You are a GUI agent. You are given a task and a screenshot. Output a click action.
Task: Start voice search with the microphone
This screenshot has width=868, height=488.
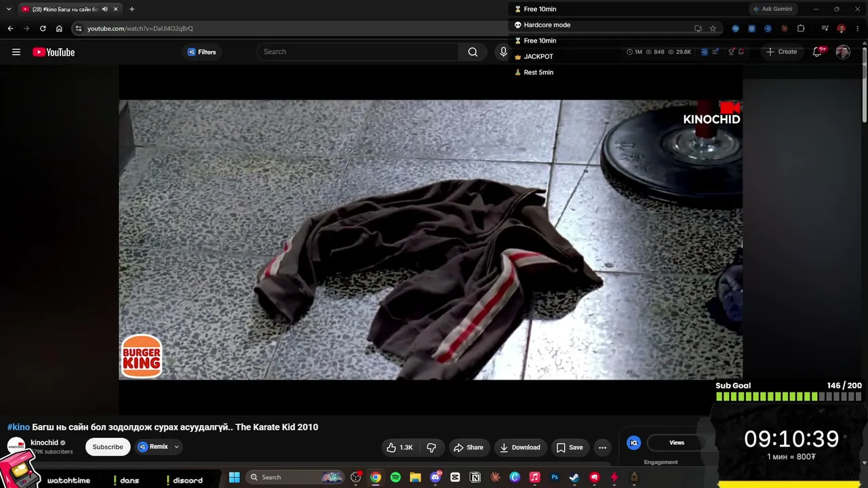pos(503,52)
